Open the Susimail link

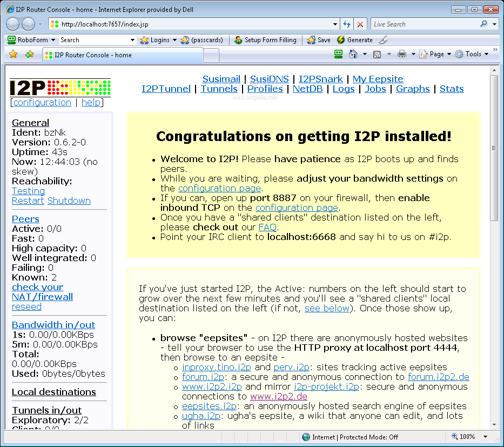221,79
